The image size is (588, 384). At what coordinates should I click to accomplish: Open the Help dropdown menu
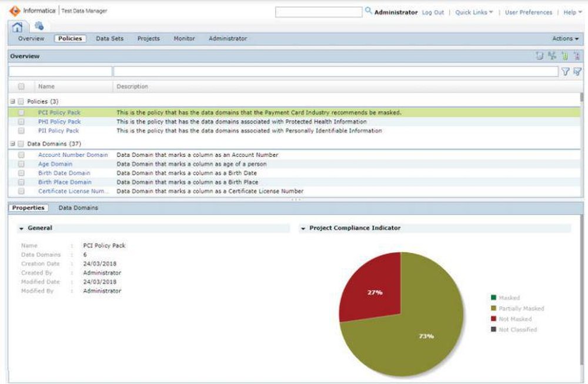pos(572,12)
